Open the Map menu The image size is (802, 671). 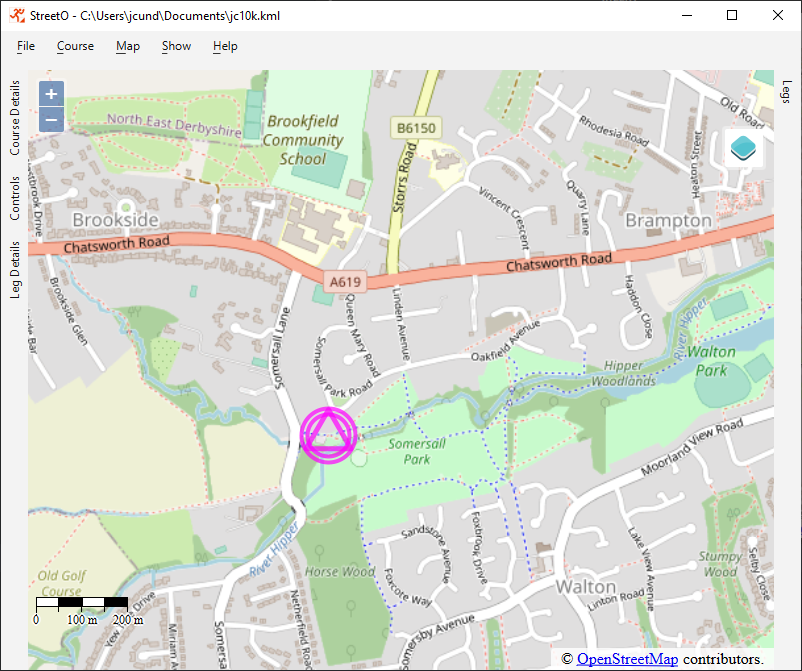(x=128, y=46)
